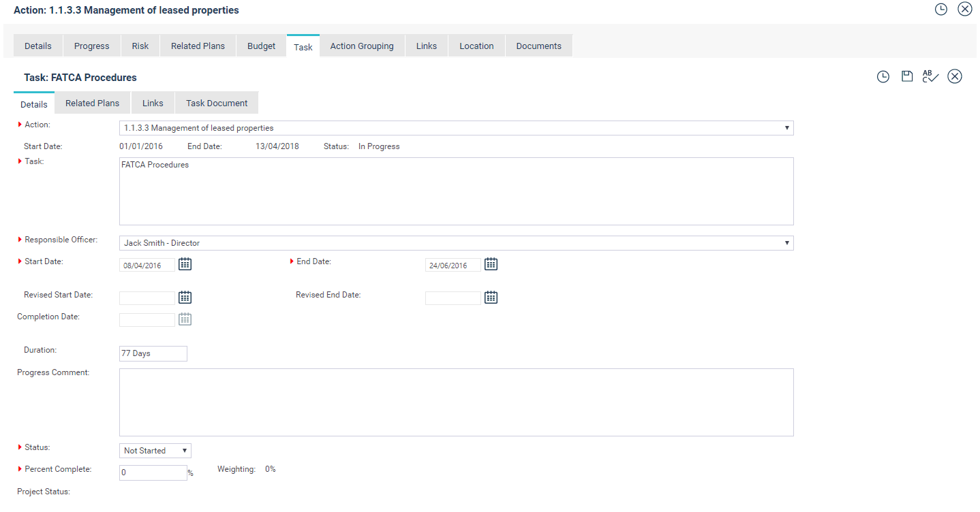Open calendar for Revised End Date
The image size is (980, 512).
(491, 297)
